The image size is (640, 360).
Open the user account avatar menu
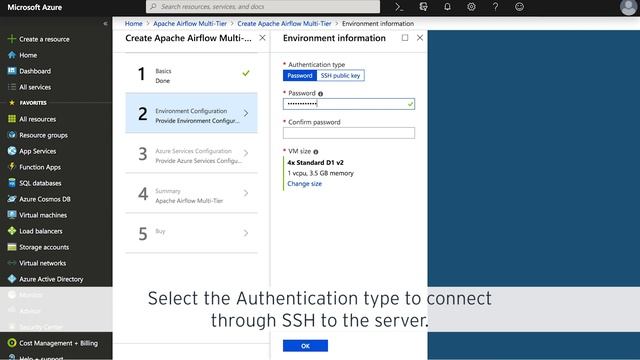point(628,7)
